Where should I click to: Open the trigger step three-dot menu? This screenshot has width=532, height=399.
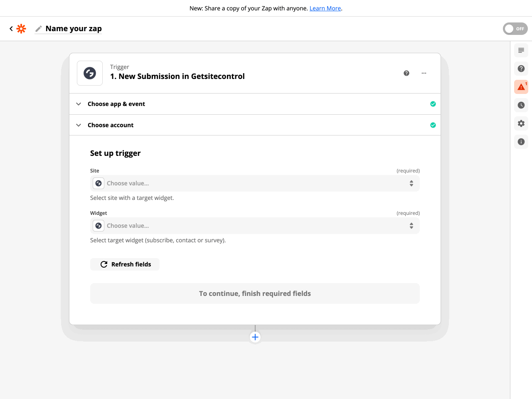point(424,73)
